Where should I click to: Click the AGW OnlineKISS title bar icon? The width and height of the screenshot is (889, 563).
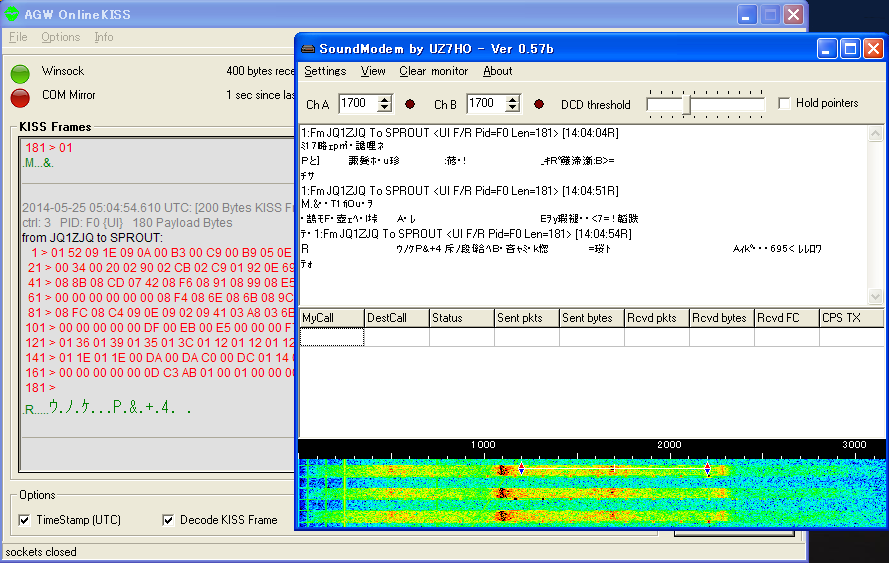tap(11, 14)
